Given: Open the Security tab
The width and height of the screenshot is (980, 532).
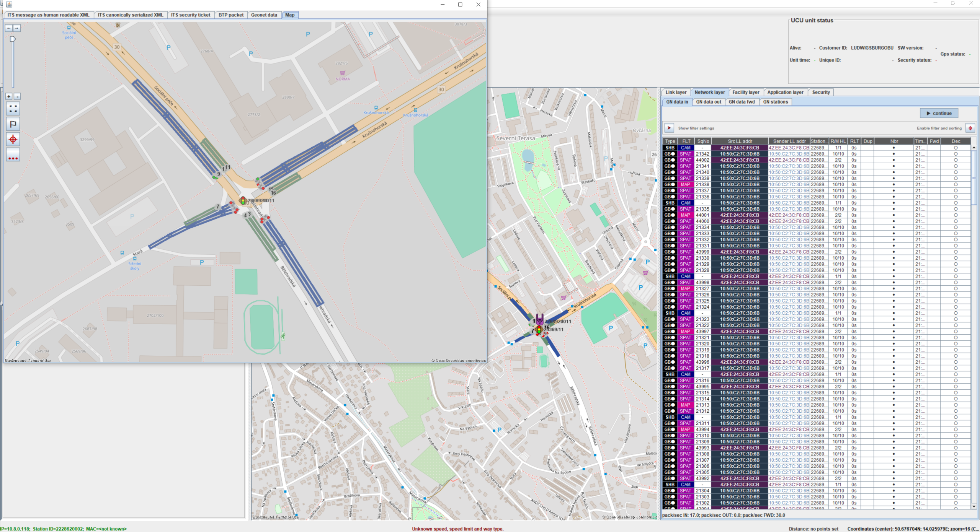Looking at the screenshot, I should [821, 92].
